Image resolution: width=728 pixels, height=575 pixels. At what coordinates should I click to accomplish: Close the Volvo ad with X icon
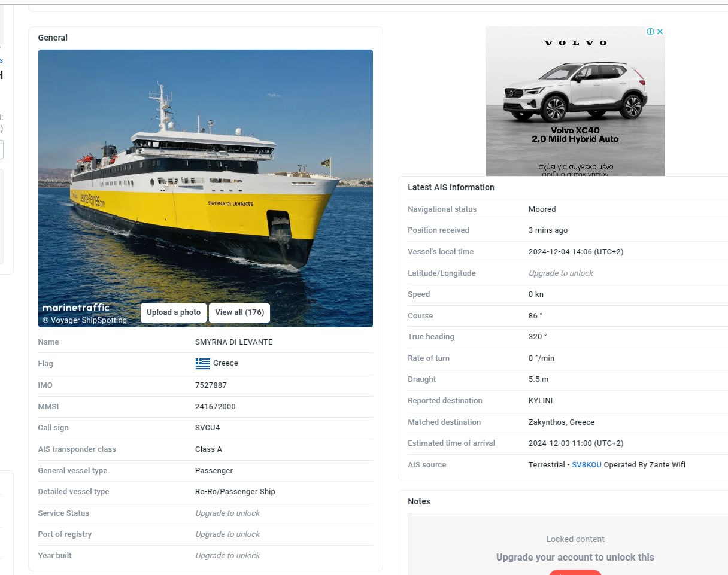coord(660,32)
